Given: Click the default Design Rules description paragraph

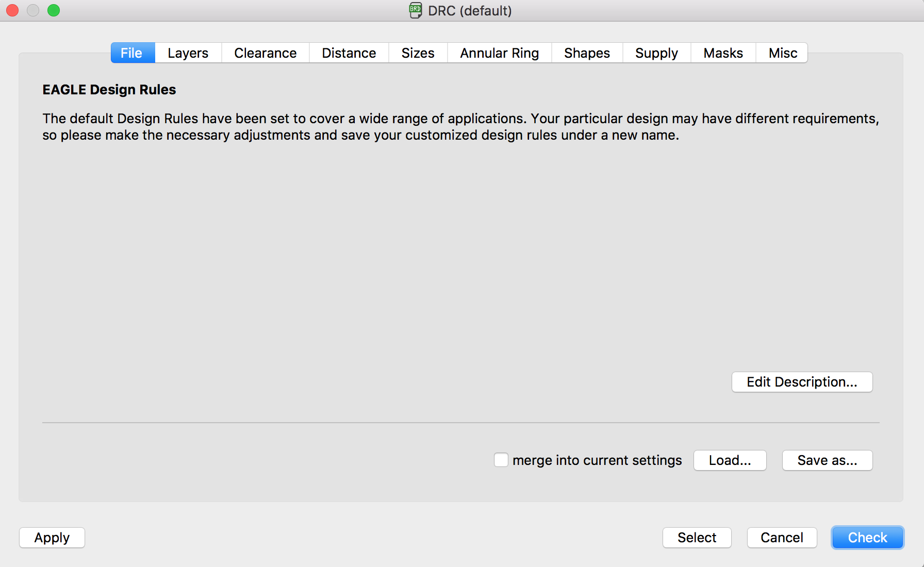Looking at the screenshot, I should pyautogui.click(x=460, y=127).
